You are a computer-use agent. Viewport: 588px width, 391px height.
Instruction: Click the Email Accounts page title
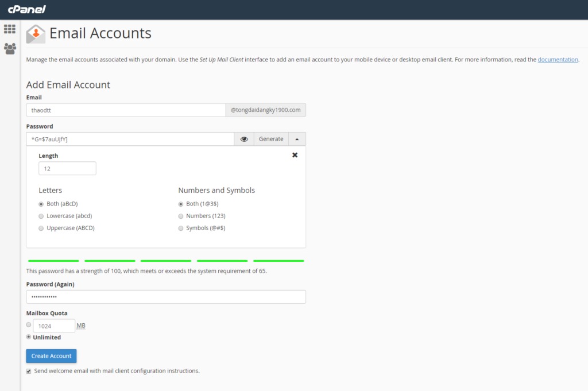(100, 33)
